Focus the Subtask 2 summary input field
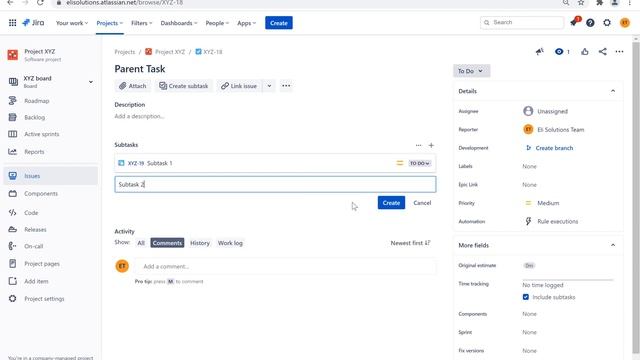 [x=275, y=184]
